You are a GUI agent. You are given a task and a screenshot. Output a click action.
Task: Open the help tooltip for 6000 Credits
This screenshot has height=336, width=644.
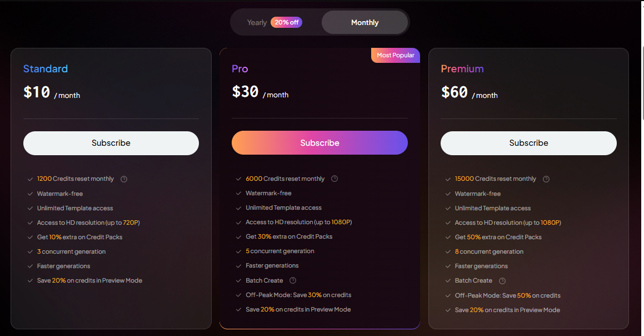click(335, 179)
